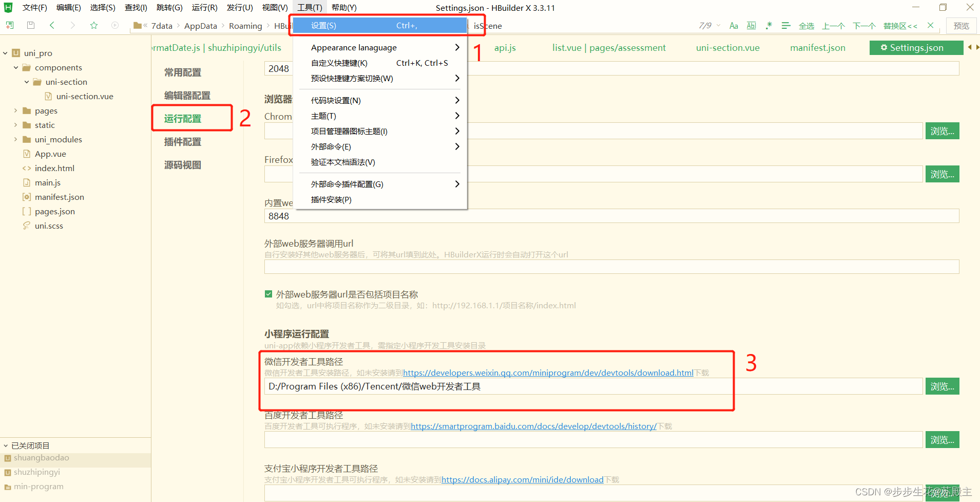980x502 pixels.
Task: Open uni-section.vue in the tree
Action: point(85,96)
